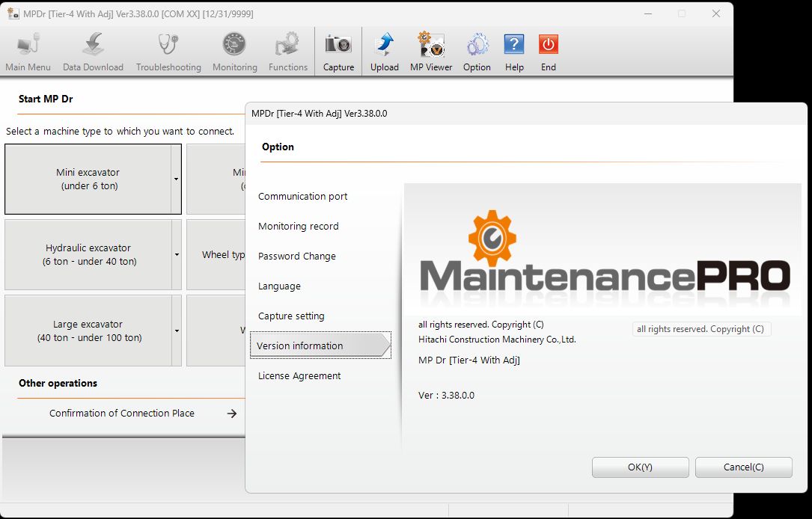The image size is (812, 519).
Task: Open Troubleshooting stethoscope icon
Action: 168,52
